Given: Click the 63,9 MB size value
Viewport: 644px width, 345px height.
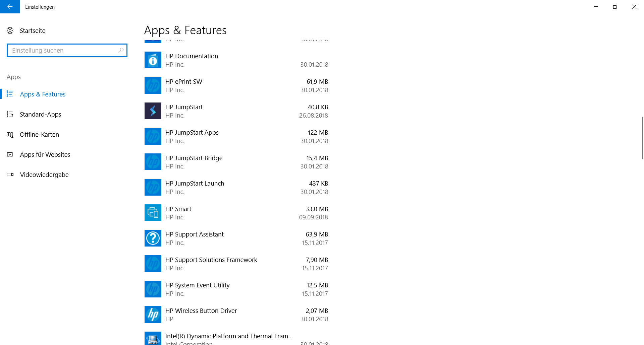Looking at the screenshot, I should tap(317, 234).
